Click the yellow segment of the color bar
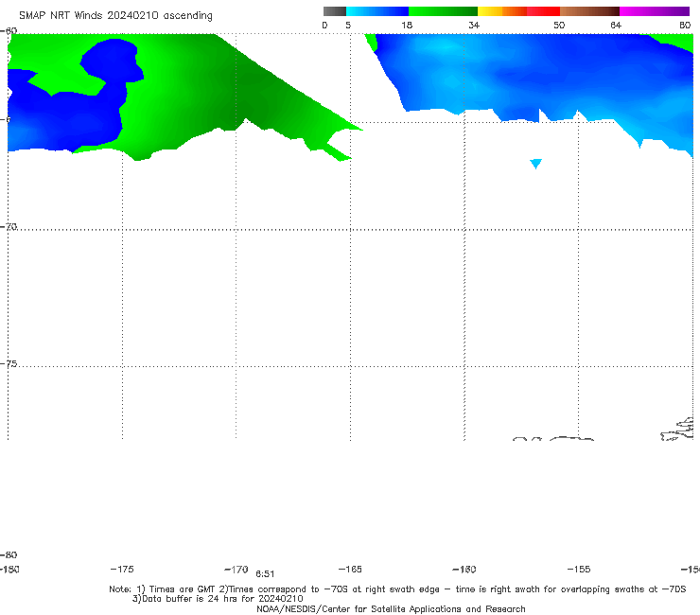Screen dimensions: 700x615 pos(490,11)
